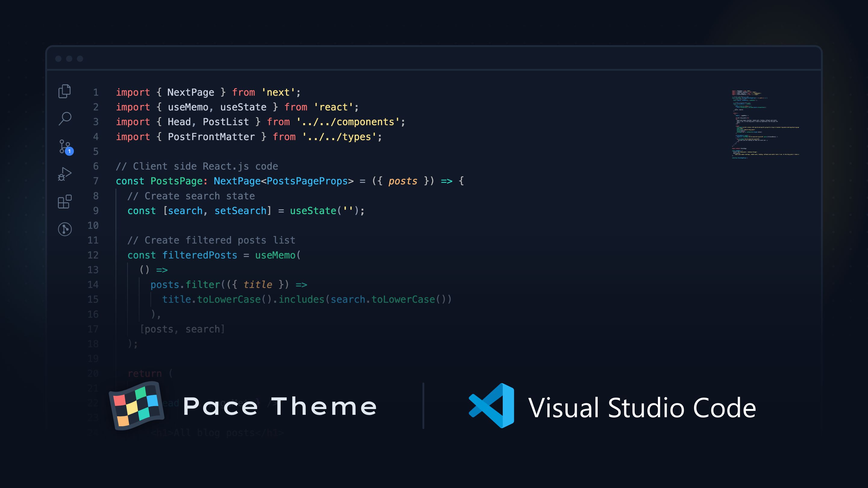Click line number 7 in gutter

pos(96,181)
